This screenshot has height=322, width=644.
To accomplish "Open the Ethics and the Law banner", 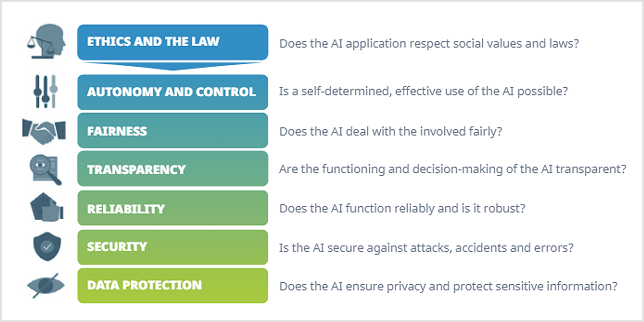I will [173, 42].
